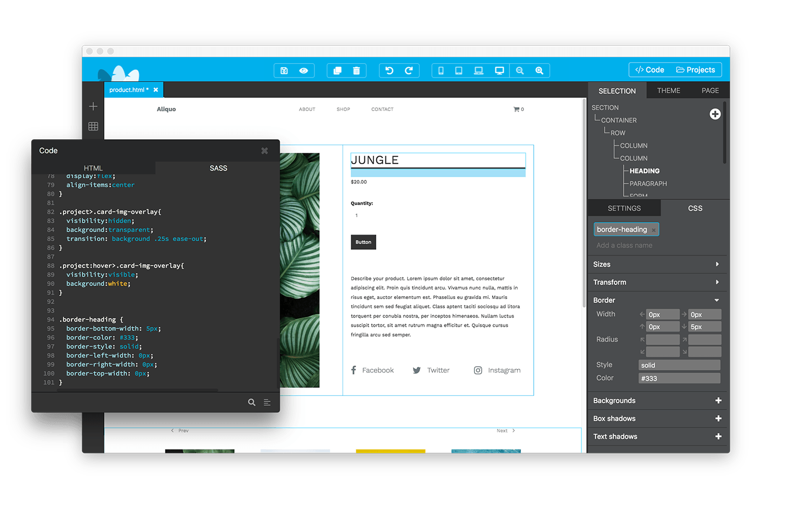
Task: Select CONTAINER in the element tree
Action: (619, 120)
